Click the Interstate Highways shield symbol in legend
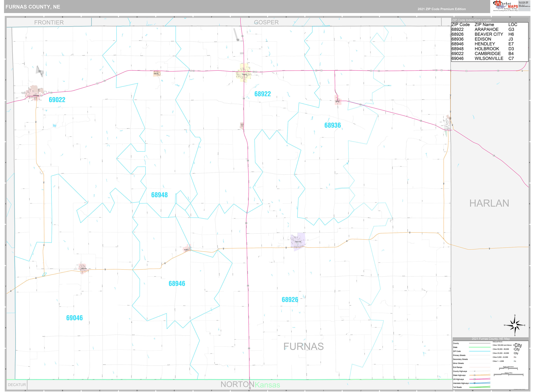This screenshot has width=533, height=392. tap(474, 383)
